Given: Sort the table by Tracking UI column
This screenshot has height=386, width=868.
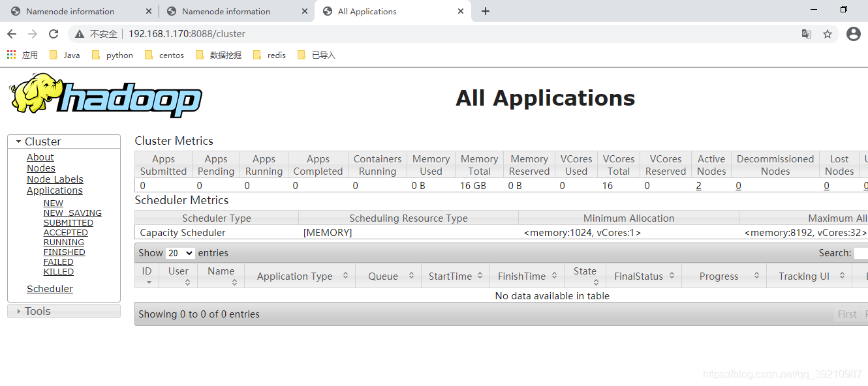Looking at the screenshot, I should tap(809, 276).
